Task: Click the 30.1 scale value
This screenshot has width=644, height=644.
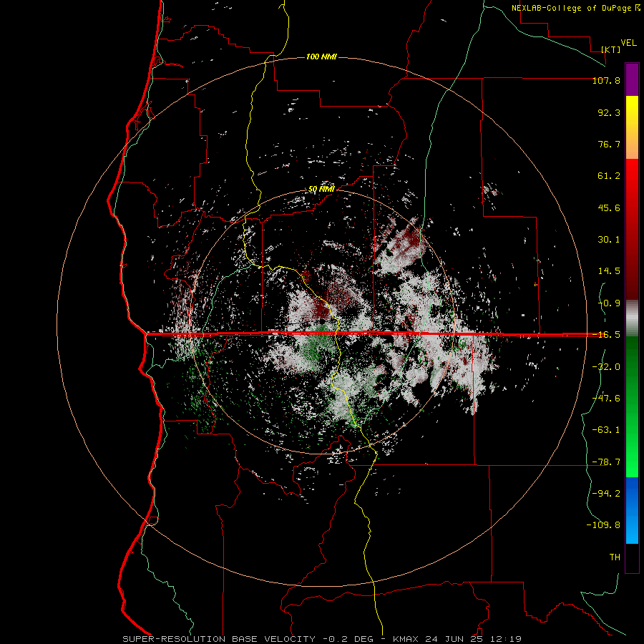Action: (609, 240)
